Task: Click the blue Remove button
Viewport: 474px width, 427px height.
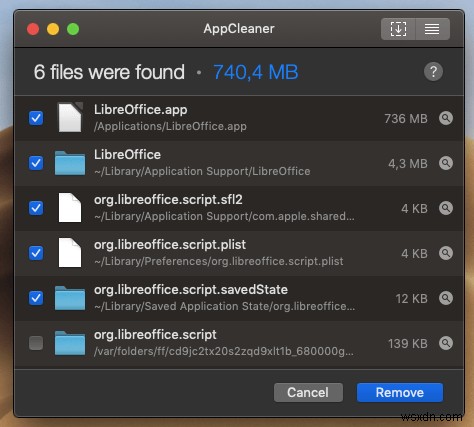Action: click(x=400, y=392)
